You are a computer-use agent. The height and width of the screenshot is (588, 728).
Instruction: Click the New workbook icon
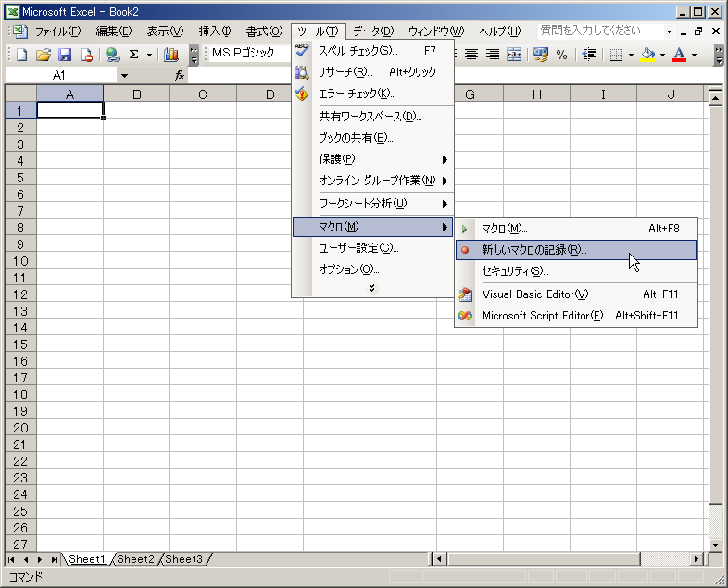click(x=22, y=55)
